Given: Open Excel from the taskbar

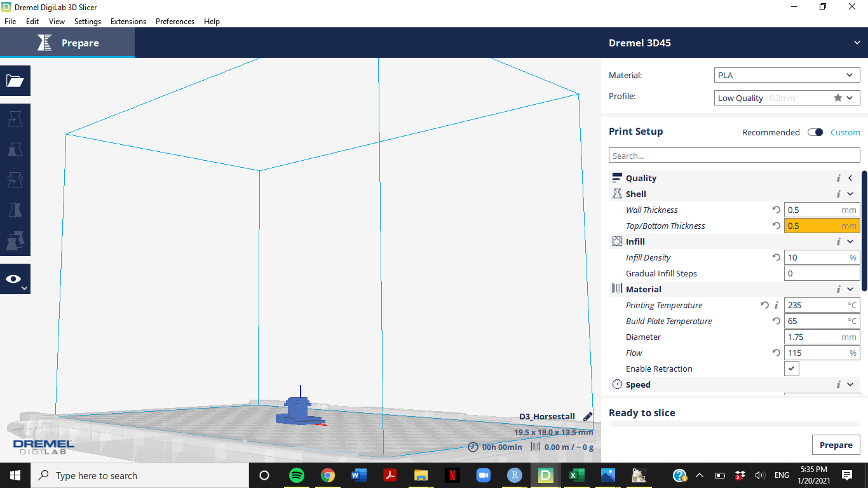Looking at the screenshot, I should [576, 475].
